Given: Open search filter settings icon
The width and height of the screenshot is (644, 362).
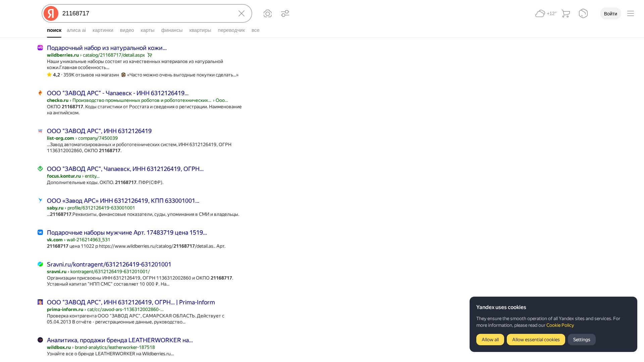Looking at the screenshot, I should pyautogui.click(x=285, y=13).
